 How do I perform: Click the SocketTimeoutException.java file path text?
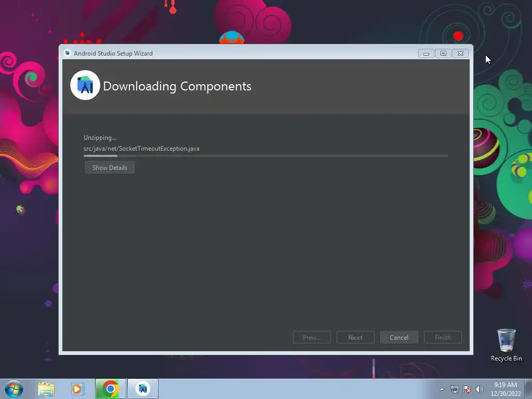(x=141, y=149)
